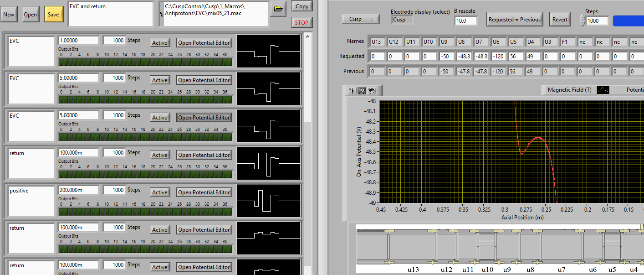Select the zoom magnifier graph tool
This screenshot has width=644, height=275.
(362, 91)
